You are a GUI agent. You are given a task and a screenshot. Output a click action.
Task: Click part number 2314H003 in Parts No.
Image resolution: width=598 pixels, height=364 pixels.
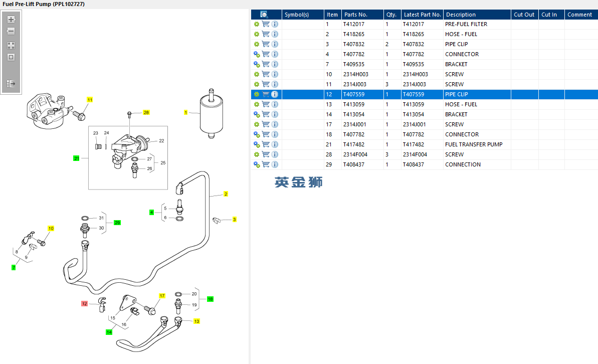coord(355,74)
